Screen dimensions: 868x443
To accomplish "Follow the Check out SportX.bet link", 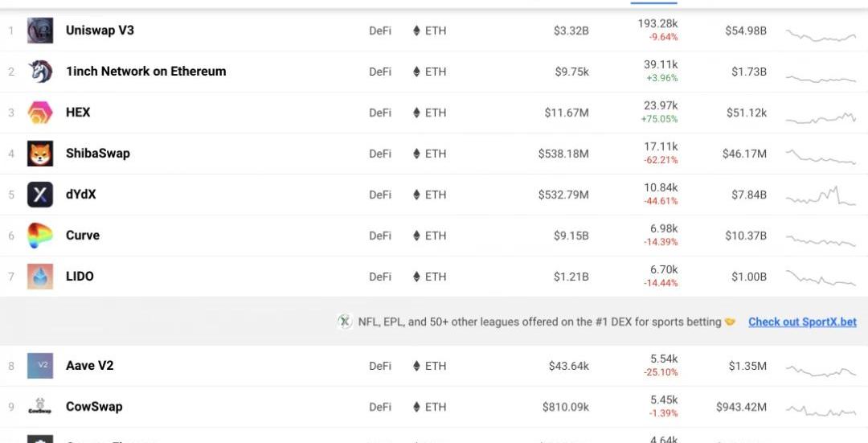I will click(802, 322).
